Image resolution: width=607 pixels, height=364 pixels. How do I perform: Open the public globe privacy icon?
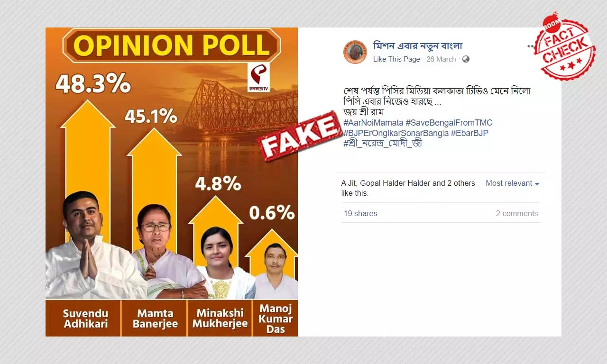point(466,59)
